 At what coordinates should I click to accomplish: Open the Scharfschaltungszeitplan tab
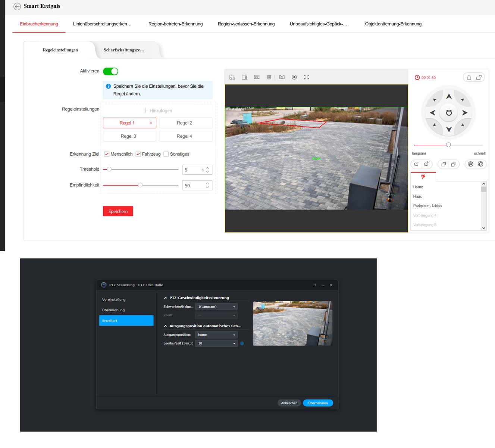[124, 50]
